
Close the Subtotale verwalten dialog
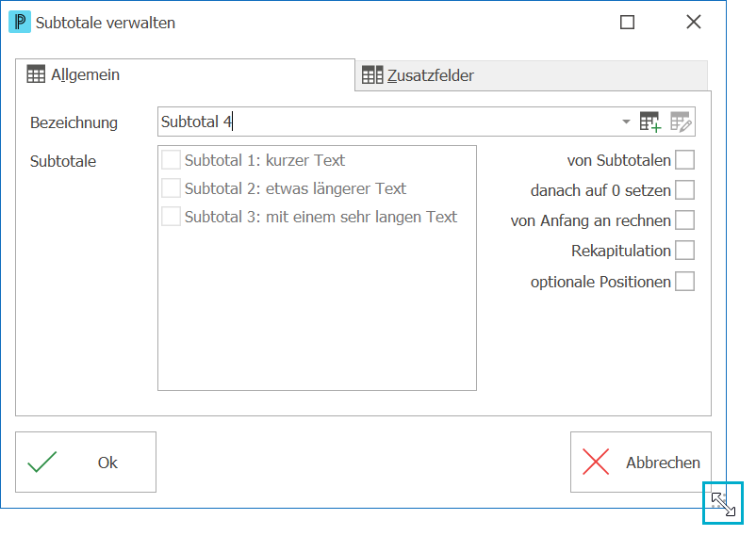694,22
